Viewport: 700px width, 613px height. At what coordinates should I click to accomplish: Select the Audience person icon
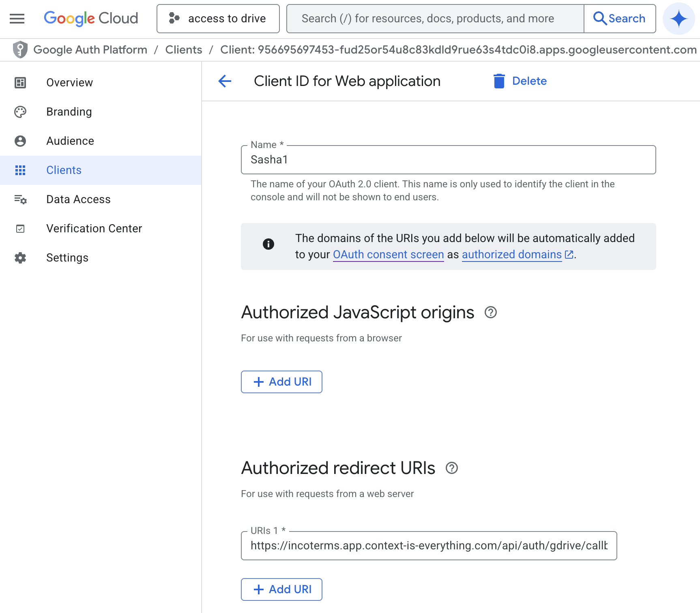pos(20,141)
